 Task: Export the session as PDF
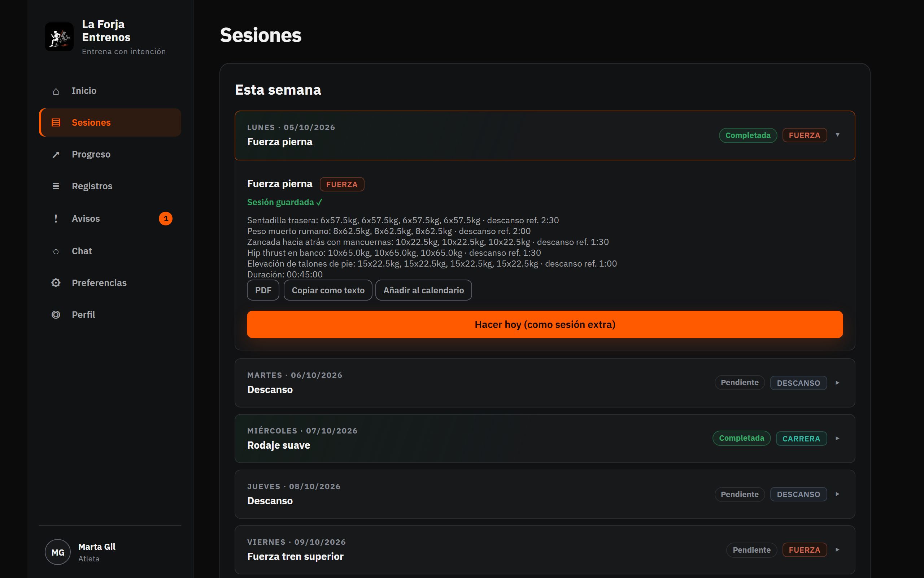(263, 290)
